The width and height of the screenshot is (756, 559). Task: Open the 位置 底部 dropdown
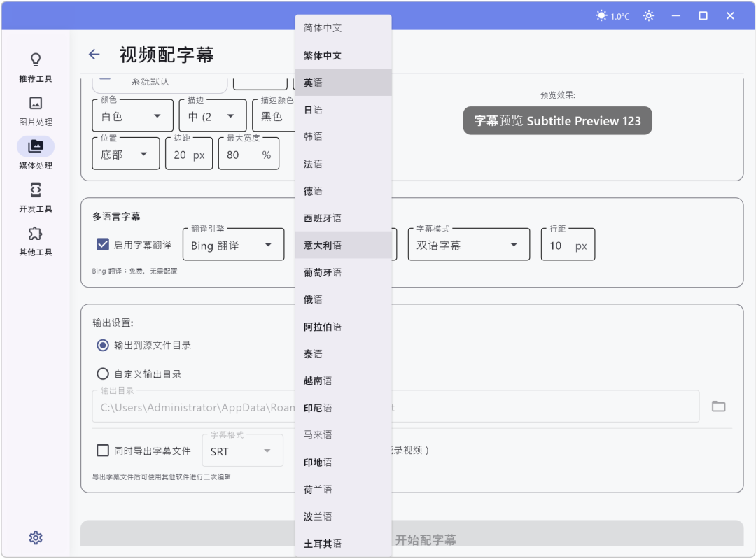pyautogui.click(x=126, y=154)
